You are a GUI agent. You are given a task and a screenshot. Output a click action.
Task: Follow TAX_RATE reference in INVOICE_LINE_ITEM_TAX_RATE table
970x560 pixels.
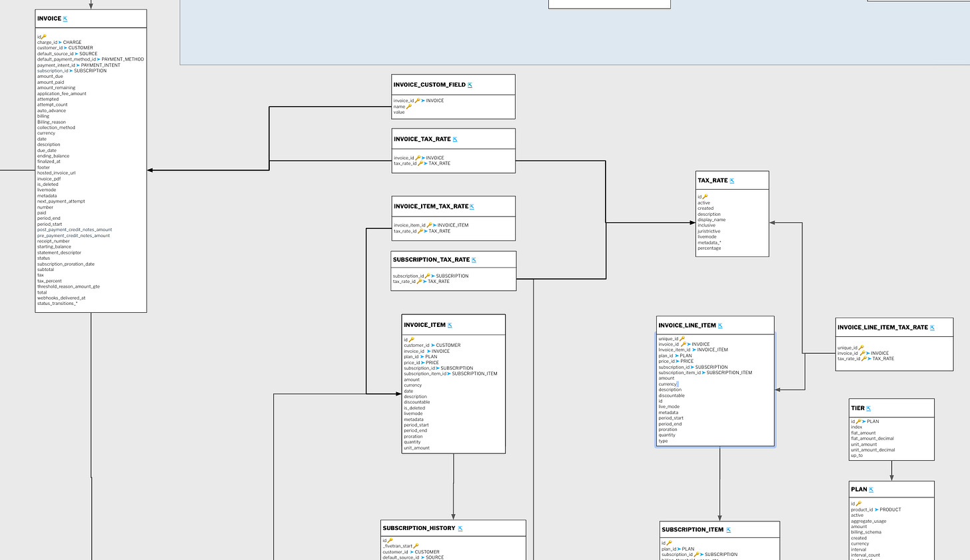click(883, 359)
